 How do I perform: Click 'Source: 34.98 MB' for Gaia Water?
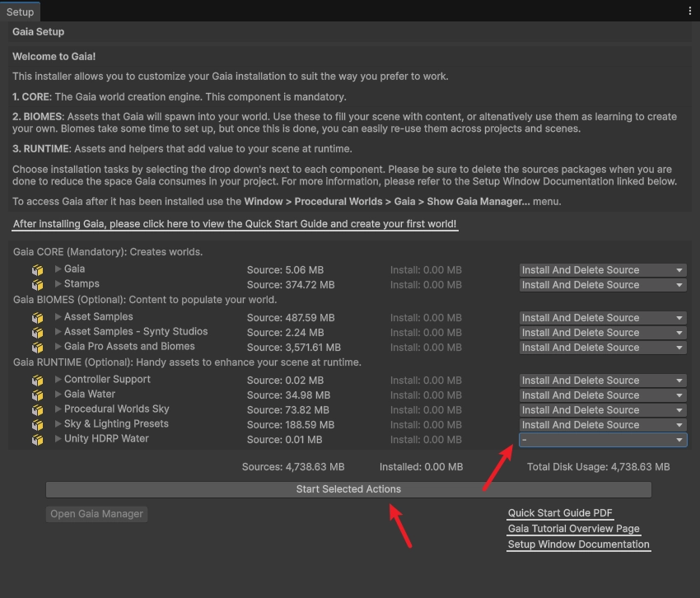coord(288,395)
